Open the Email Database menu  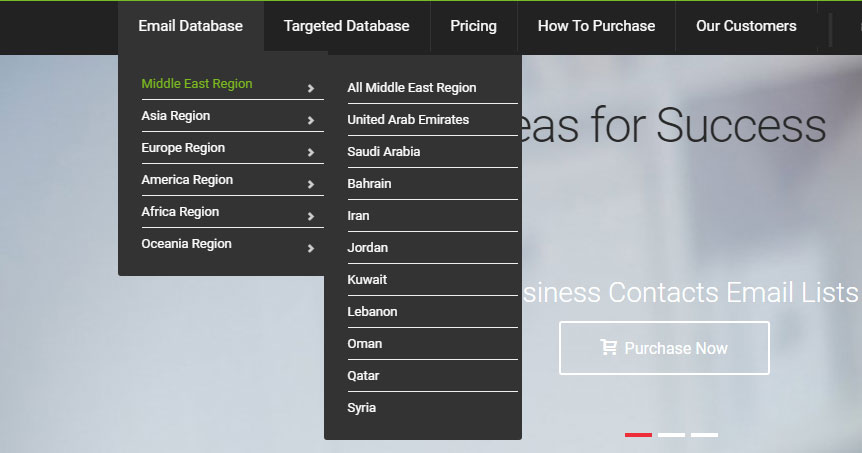[x=190, y=26]
